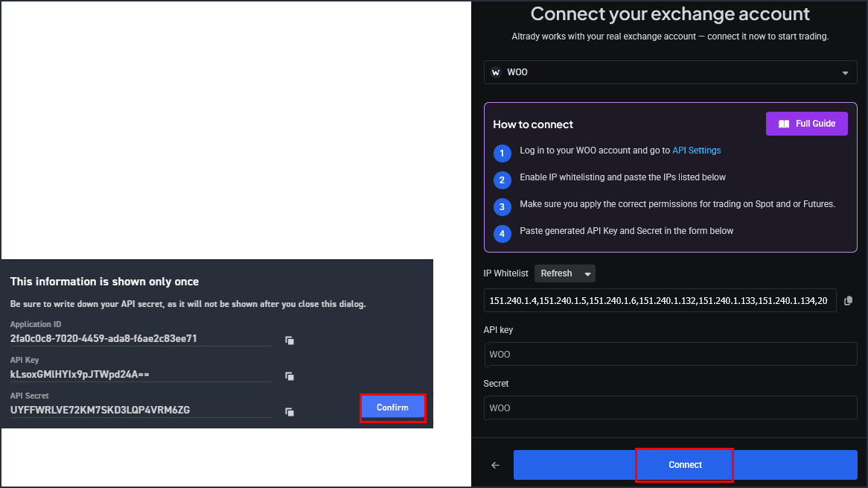The width and height of the screenshot is (868, 488).
Task: Click 'This information is shown only once' heading
Action: (105, 282)
